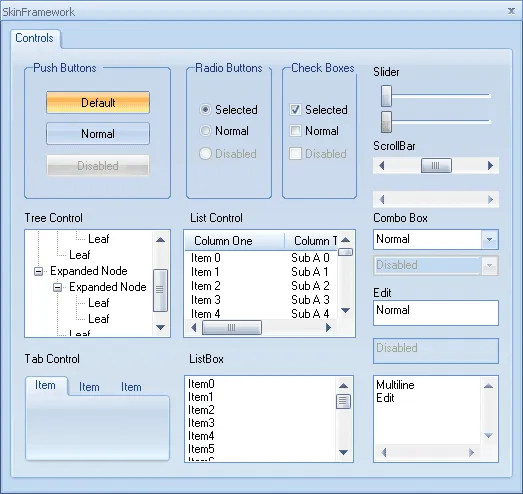Click the List Control vertical scroll-down arrow
This screenshot has width=523, height=494.
pos(346,310)
